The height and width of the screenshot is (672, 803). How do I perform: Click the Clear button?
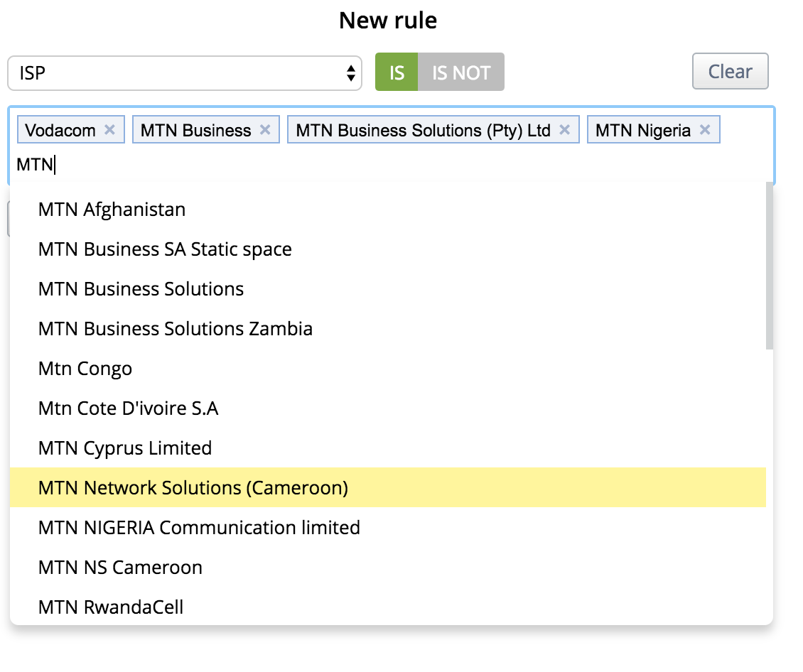[x=731, y=71]
